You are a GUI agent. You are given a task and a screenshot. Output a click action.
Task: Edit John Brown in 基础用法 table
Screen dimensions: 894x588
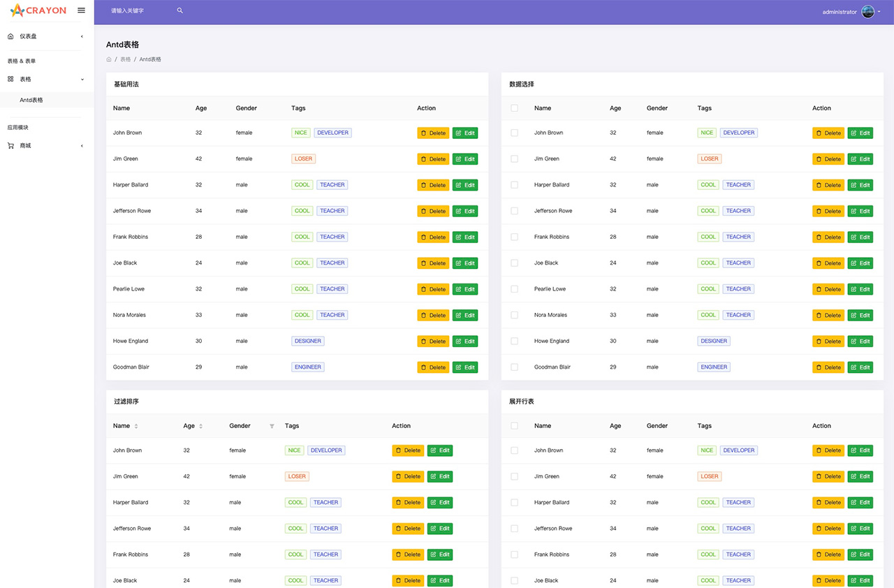pyautogui.click(x=465, y=133)
